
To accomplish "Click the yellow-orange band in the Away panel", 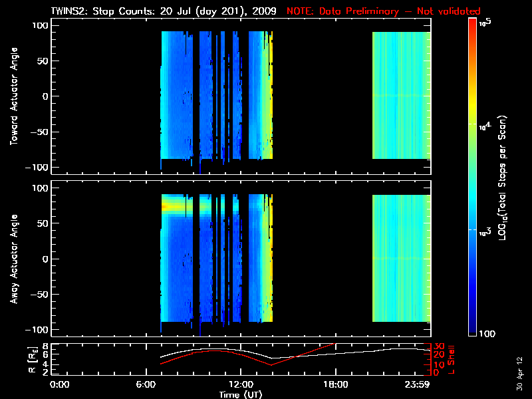I will 174,207.
